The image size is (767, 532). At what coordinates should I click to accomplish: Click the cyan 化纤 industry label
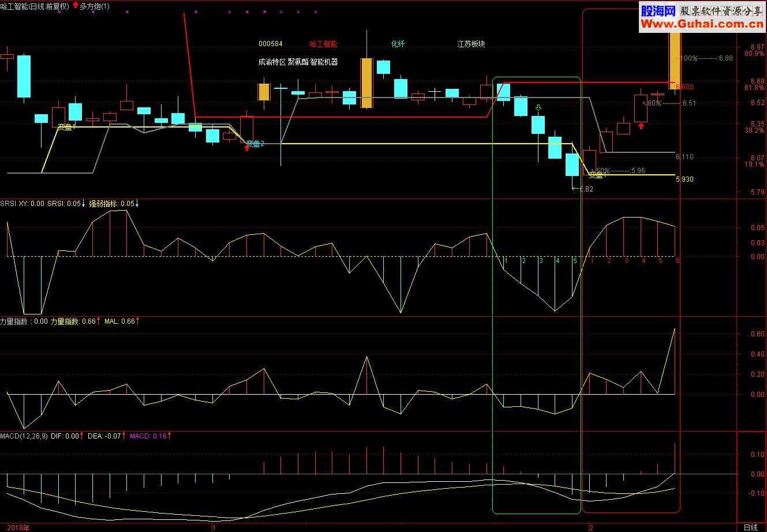coord(398,44)
